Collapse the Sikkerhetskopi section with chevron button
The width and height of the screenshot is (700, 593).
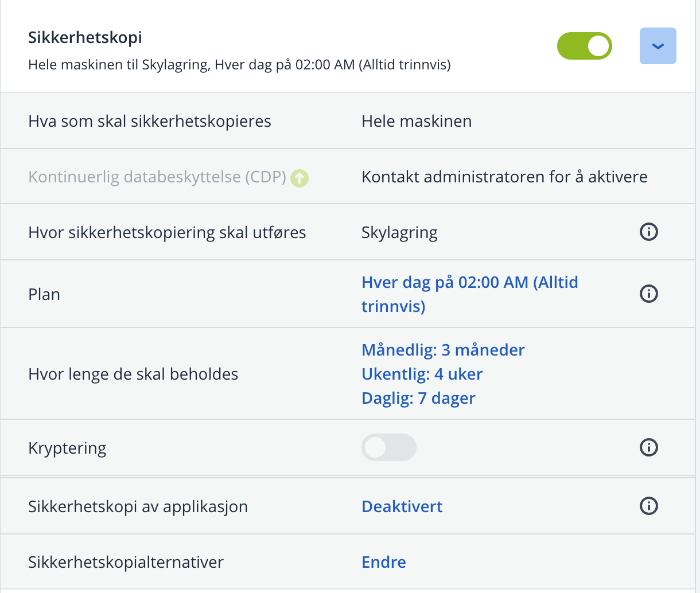[658, 46]
